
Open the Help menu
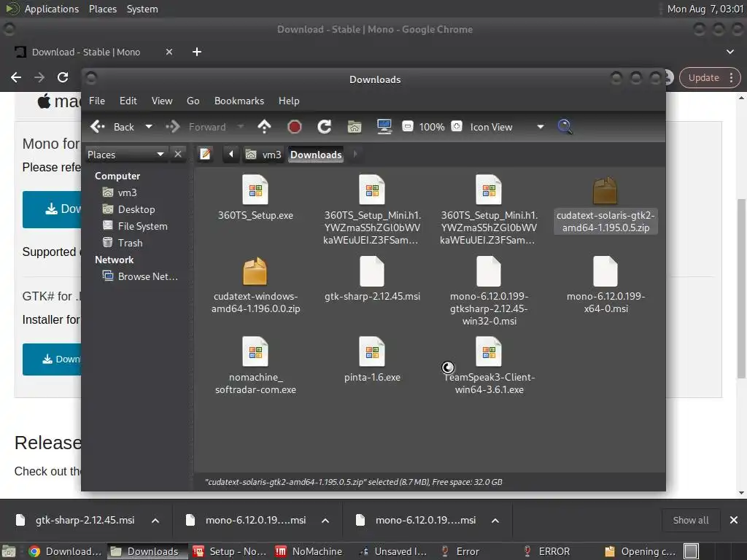click(x=289, y=101)
